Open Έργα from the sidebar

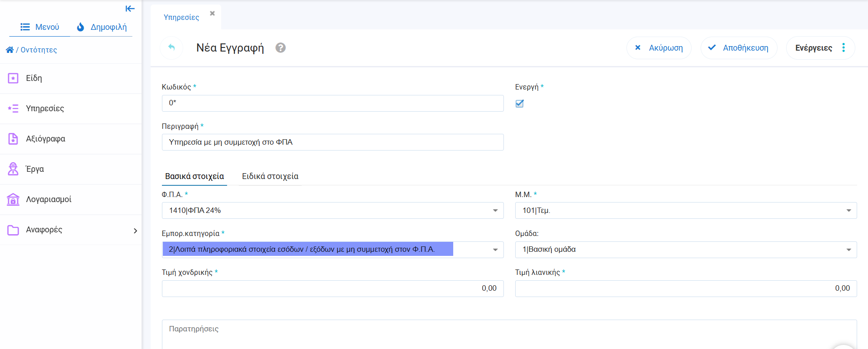coord(35,169)
